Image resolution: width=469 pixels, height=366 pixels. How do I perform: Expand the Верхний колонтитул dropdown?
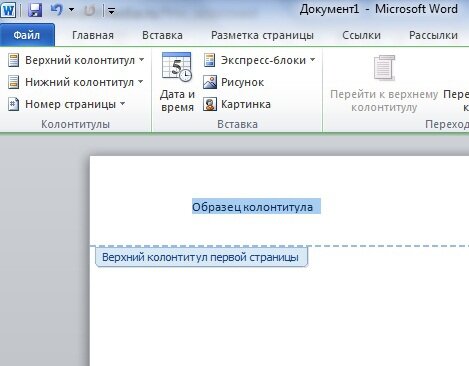[76, 60]
